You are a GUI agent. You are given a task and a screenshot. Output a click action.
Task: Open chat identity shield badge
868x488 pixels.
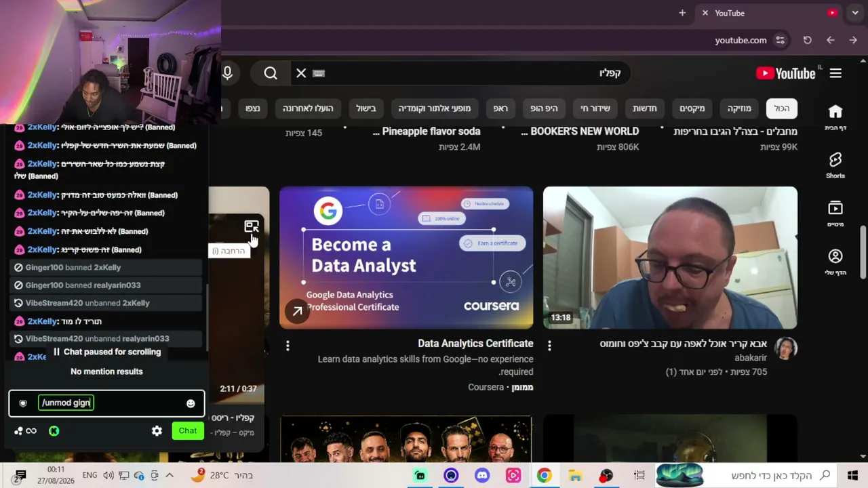23,403
